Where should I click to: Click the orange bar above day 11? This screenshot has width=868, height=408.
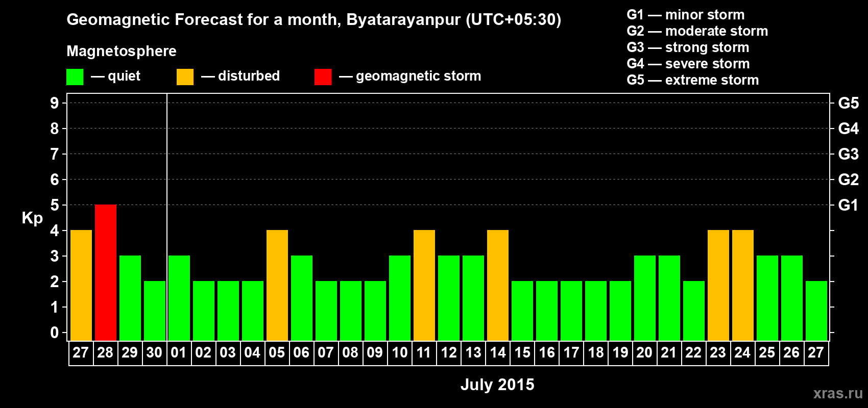click(424, 286)
